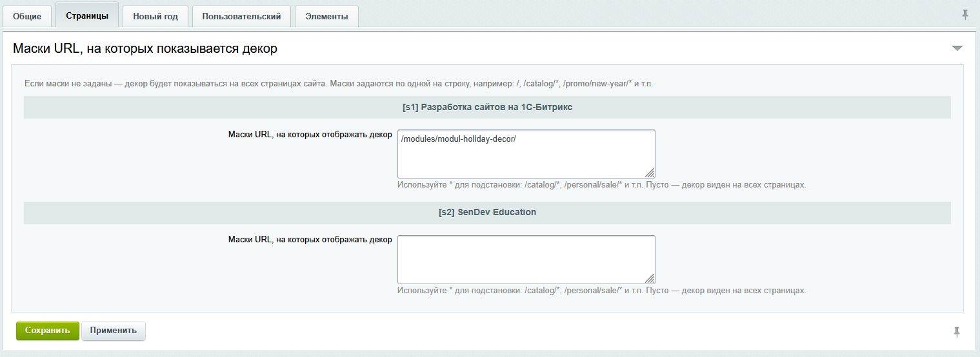
Task: Open the Элементы tab
Action: pyautogui.click(x=326, y=16)
